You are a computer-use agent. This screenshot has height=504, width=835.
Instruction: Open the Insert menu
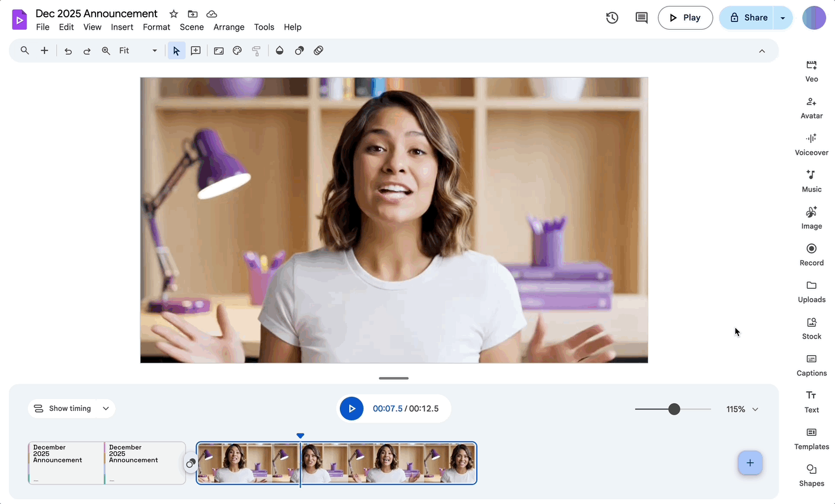(122, 27)
